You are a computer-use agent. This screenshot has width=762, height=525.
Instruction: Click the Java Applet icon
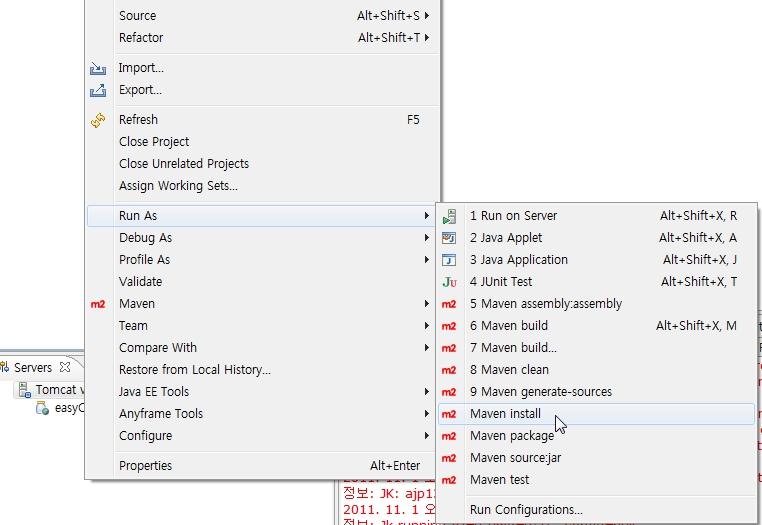coord(449,238)
